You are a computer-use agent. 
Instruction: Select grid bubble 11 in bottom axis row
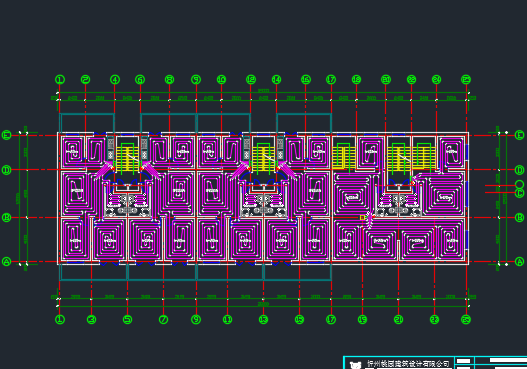pyautogui.click(x=228, y=319)
